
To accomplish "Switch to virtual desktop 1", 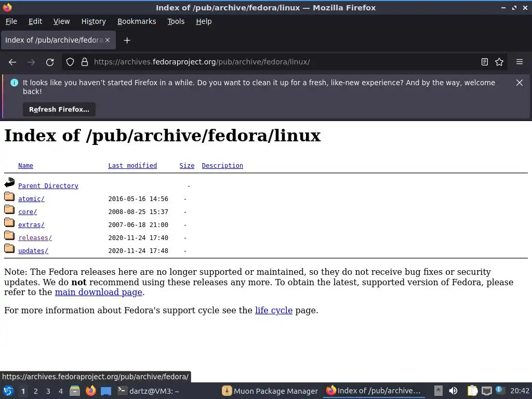I will point(23,391).
